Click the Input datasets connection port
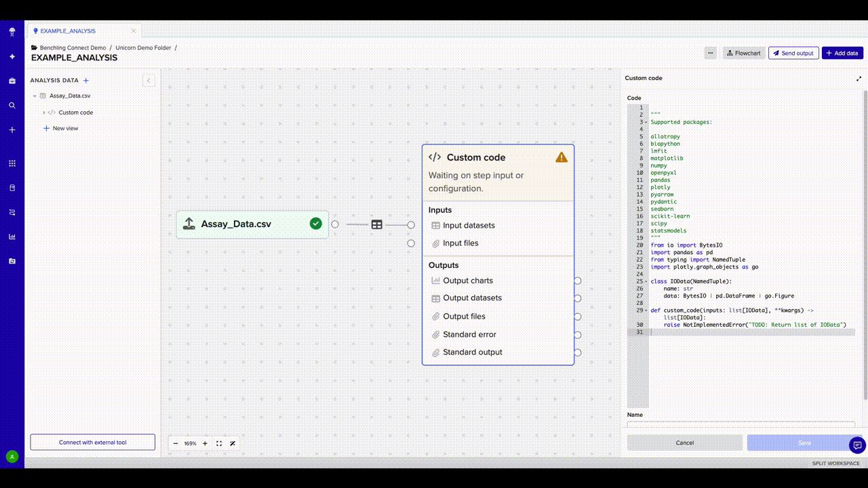The image size is (868, 488). click(411, 225)
